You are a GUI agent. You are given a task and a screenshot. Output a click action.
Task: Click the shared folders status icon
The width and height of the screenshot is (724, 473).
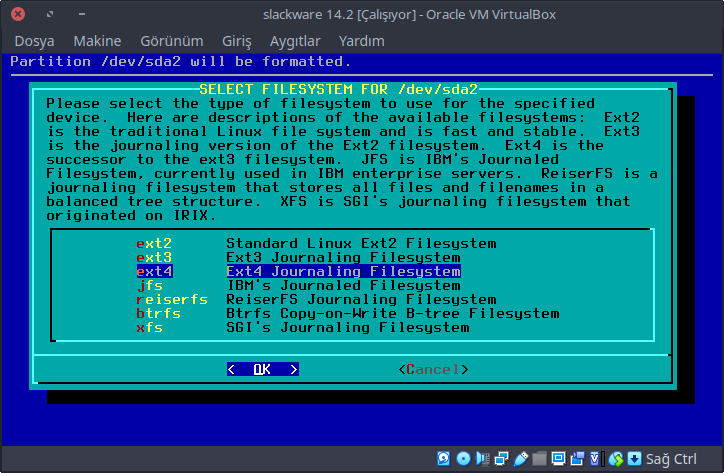(x=539, y=459)
